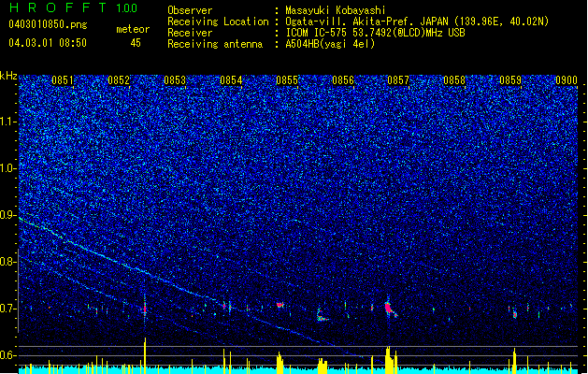Screen dimensions: 588x374
Task: Click the 0852 time marker
Action: [x=119, y=80]
